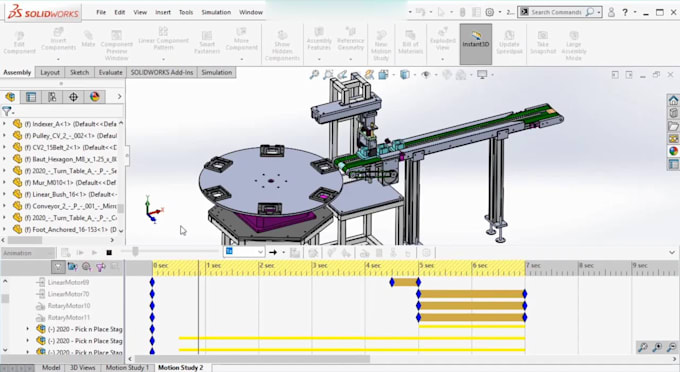Open the Tools menu

tap(186, 12)
